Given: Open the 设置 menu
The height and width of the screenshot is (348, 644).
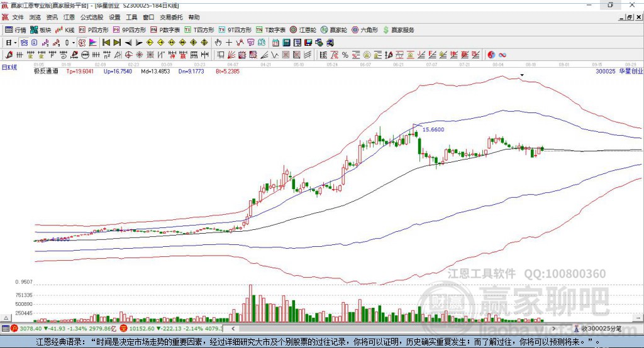Looking at the screenshot, I should tap(114, 17).
